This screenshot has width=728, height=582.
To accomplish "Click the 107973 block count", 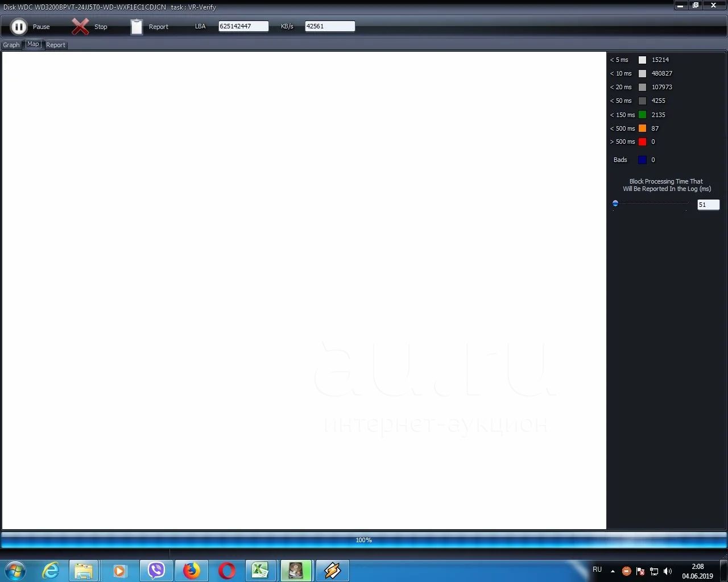I will (x=662, y=87).
